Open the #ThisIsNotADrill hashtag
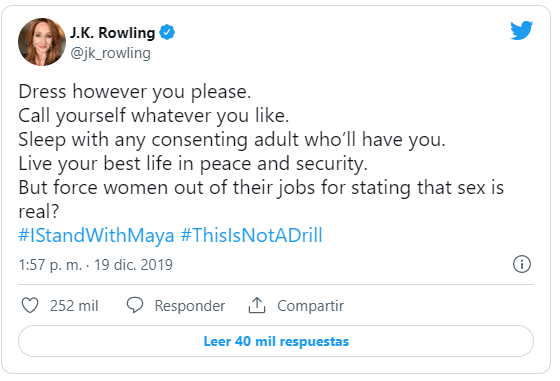 pos(251,235)
